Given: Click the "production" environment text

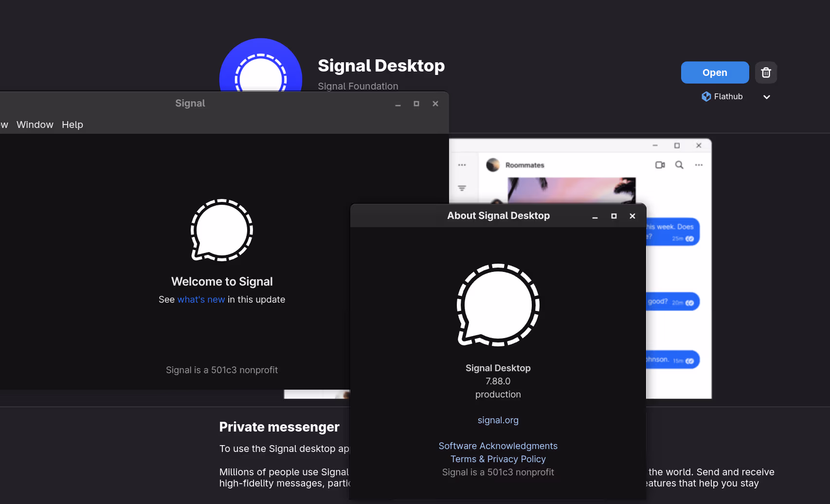Looking at the screenshot, I should (x=498, y=395).
